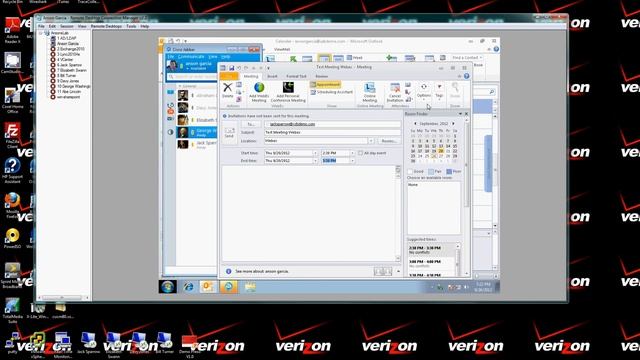Open the Location dropdown arrow
640x360 pixels.
point(371,141)
